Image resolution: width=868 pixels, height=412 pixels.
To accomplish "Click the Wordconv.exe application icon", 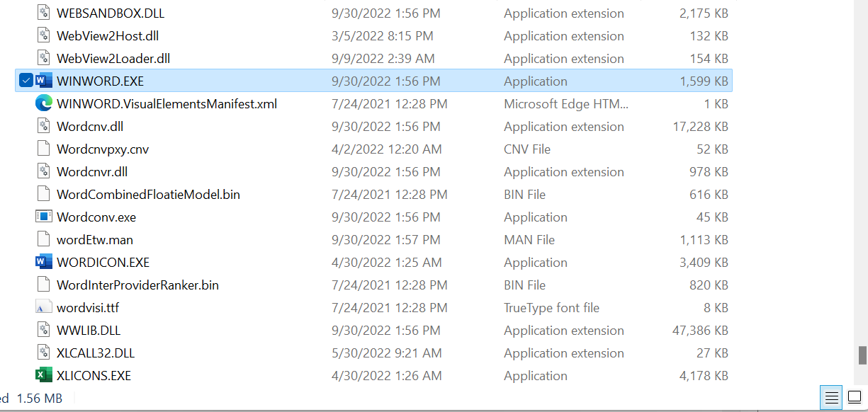I will coord(44,217).
